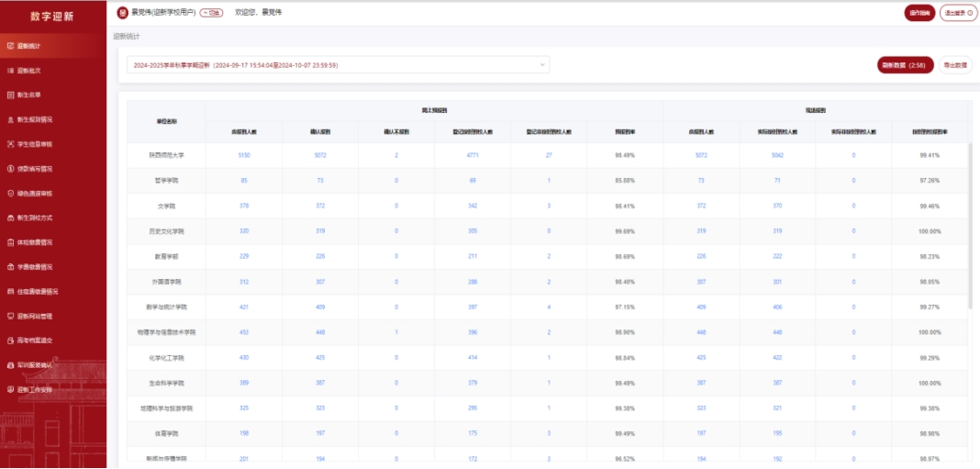Click the user avatar icon in header
The image size is (980, 469).
click(x=123, y=13)
